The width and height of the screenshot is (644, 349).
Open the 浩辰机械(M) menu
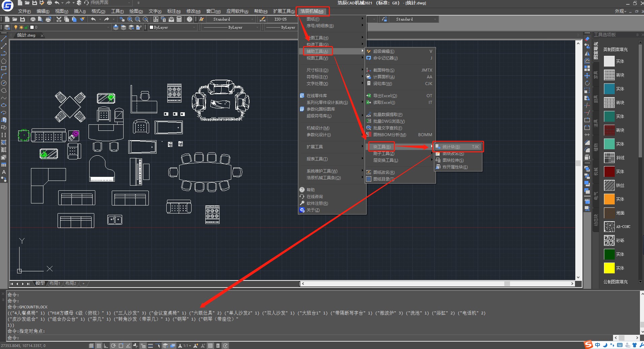click(x=312, y=11)
